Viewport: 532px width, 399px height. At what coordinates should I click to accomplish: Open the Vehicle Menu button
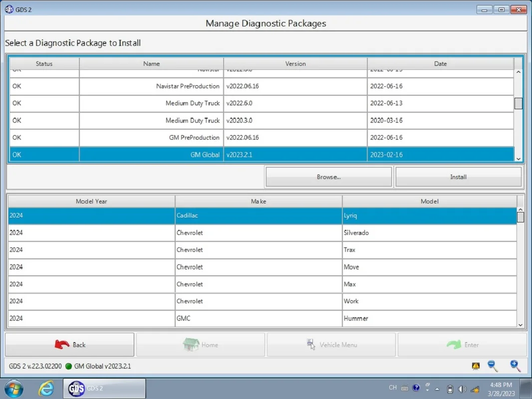331,345
